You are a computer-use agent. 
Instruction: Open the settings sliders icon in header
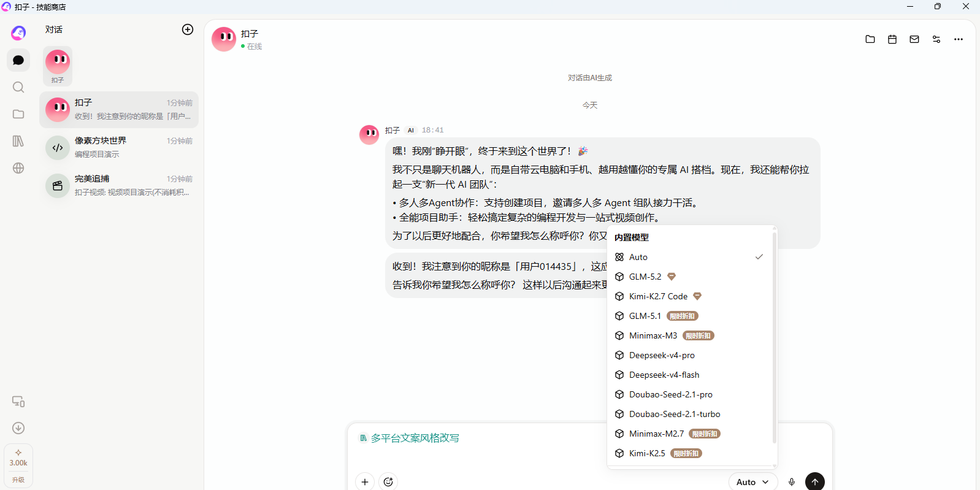[936, 39]
